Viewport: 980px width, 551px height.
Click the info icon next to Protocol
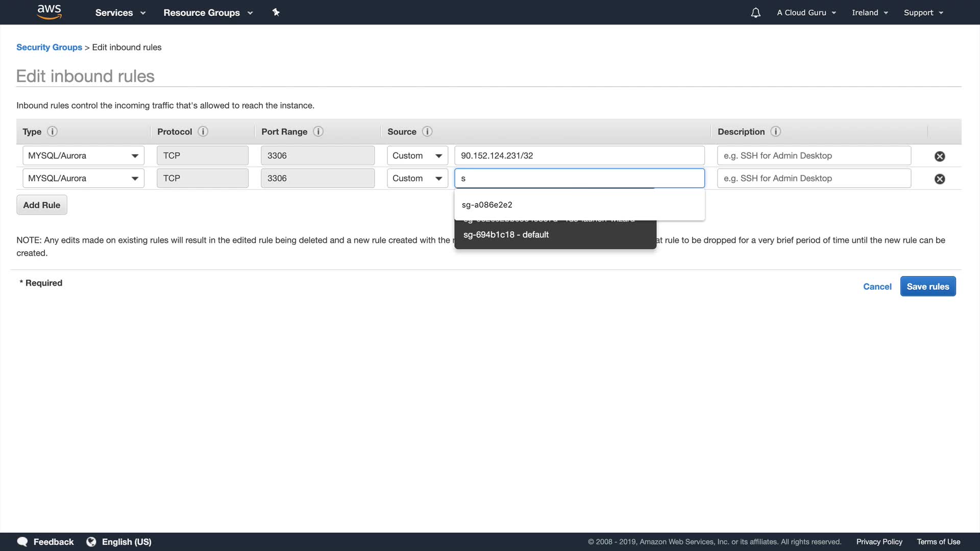pyautogui.click(x=203, y=132)
